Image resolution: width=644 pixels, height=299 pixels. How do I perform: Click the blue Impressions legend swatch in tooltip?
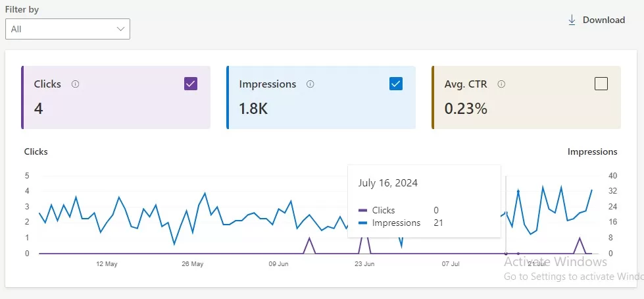point(362,223)
